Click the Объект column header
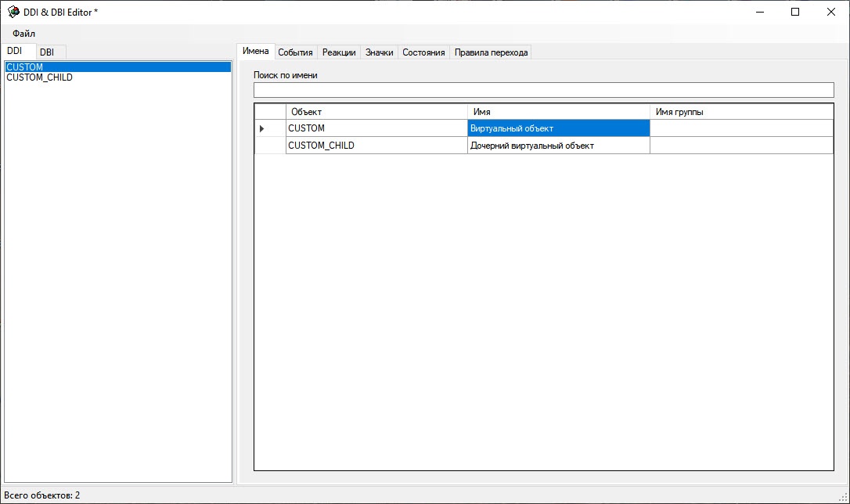The image size is (850, 504). [376, 112]
